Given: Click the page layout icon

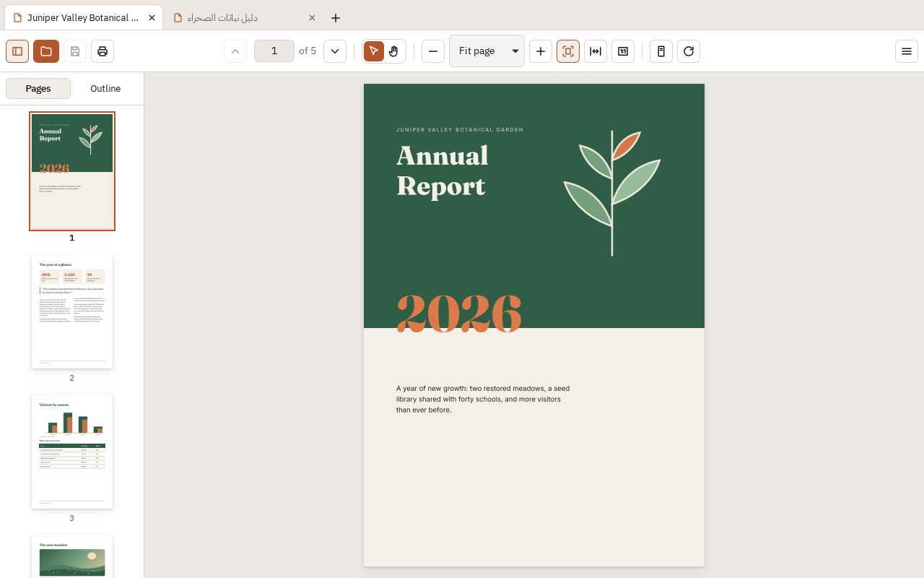Looking at the screenshot, I should tap(661, 51).
